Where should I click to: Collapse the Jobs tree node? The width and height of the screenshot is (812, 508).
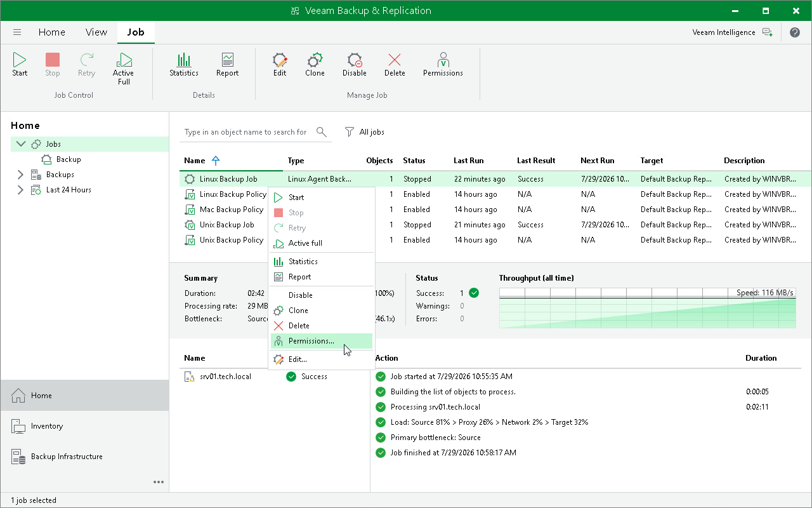pos(21,144)
